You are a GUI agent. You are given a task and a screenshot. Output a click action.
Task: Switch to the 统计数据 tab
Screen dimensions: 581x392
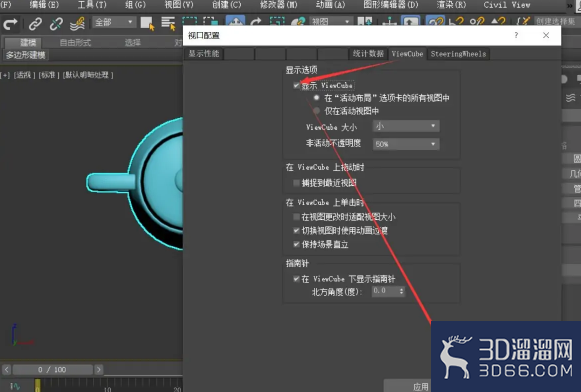click(368, 54)
